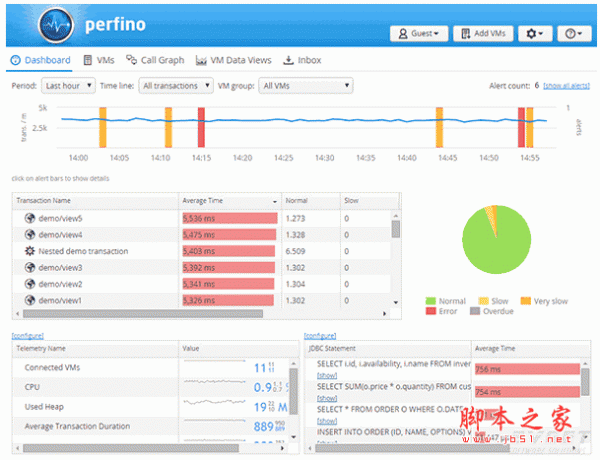Click the Used Heap sparkline graph
The width and height of the screenshot is (600, 460).
[x=215, y=402]
